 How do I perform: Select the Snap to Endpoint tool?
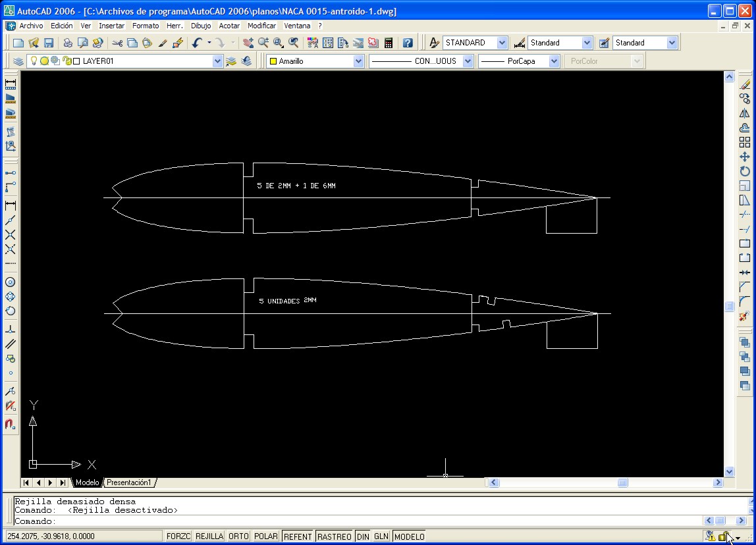10,221
